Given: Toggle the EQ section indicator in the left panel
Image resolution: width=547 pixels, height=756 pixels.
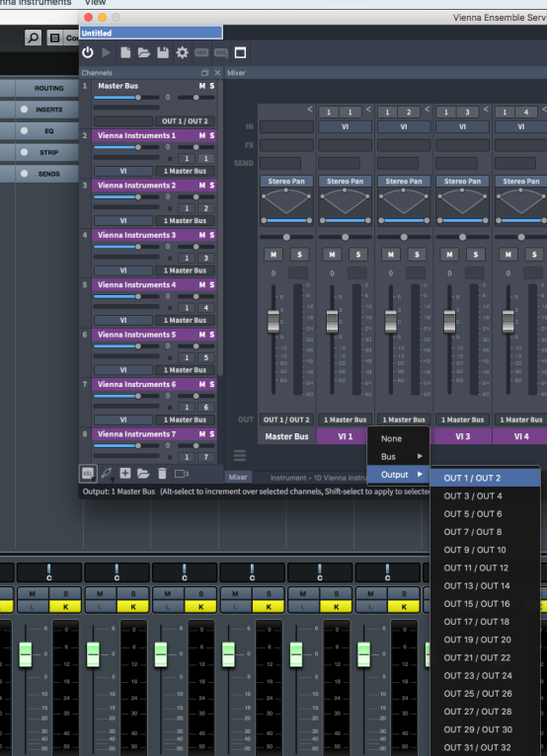Looking at the screenshot, I should coord(24,130).
